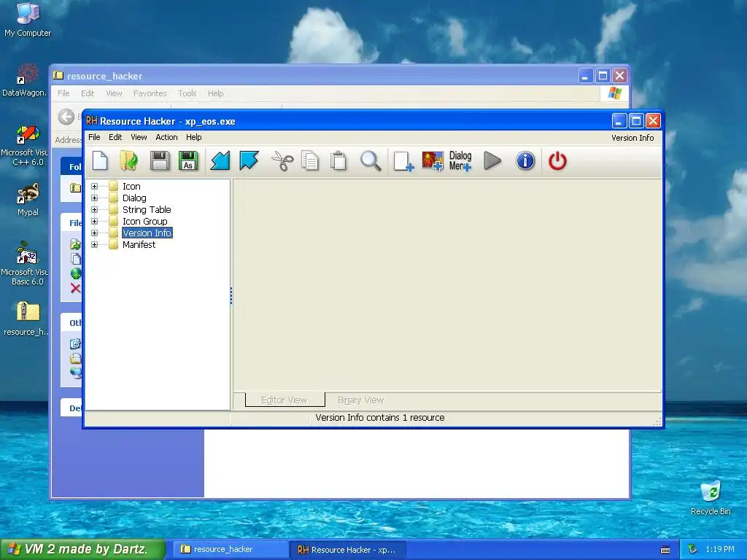This screenshot has height=560, width=747.
Task: Switch to the Editor View tab
Action: pos(285,400)
